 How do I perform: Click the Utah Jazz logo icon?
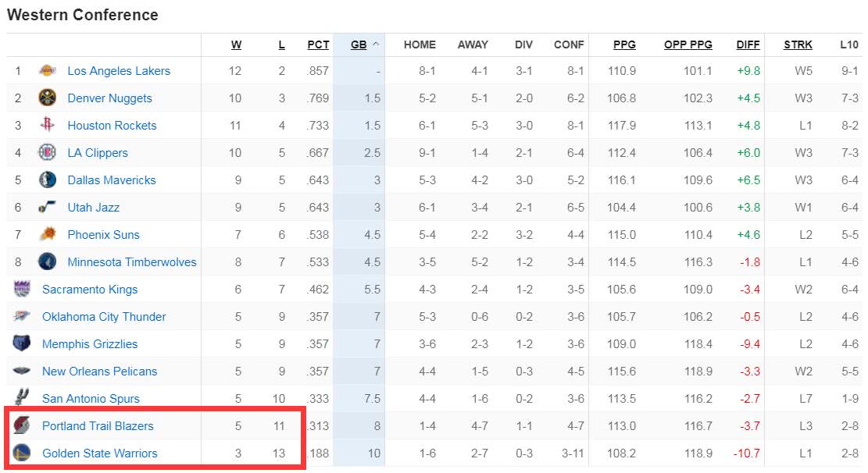click(x=48, y=207)
